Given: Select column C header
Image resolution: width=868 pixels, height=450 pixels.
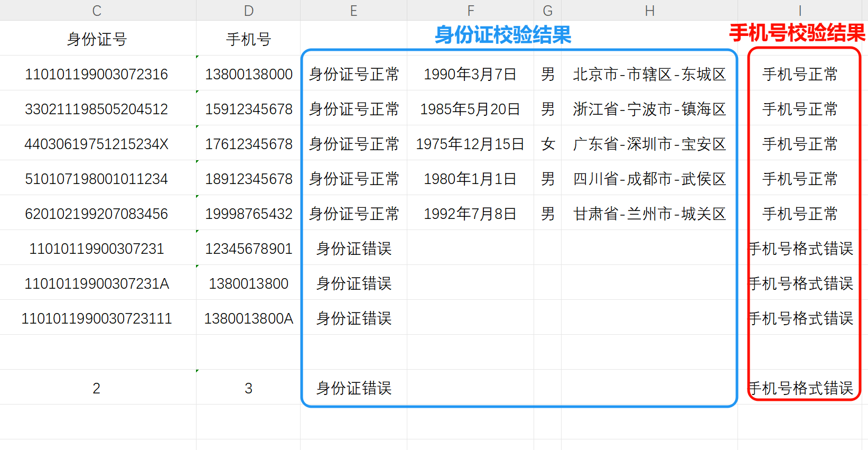Looking at the screenshot, I should (x=97, y=10).
